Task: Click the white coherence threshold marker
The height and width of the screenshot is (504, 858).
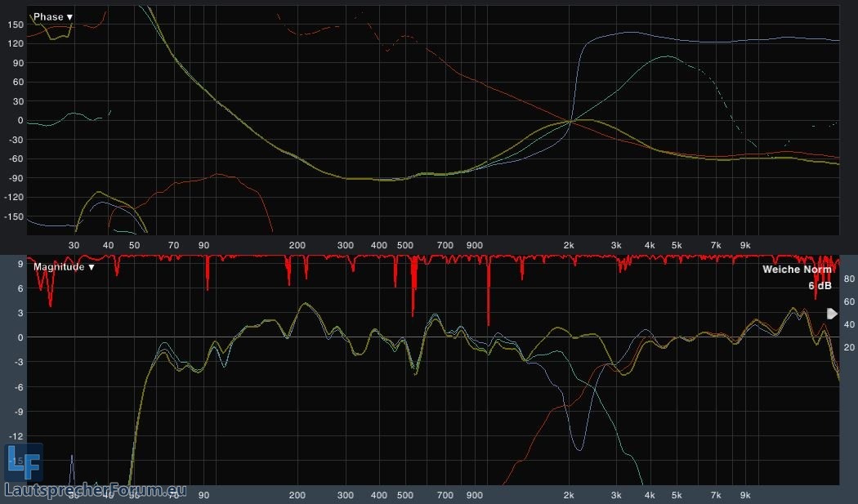Action: click(x=832, y=314)
